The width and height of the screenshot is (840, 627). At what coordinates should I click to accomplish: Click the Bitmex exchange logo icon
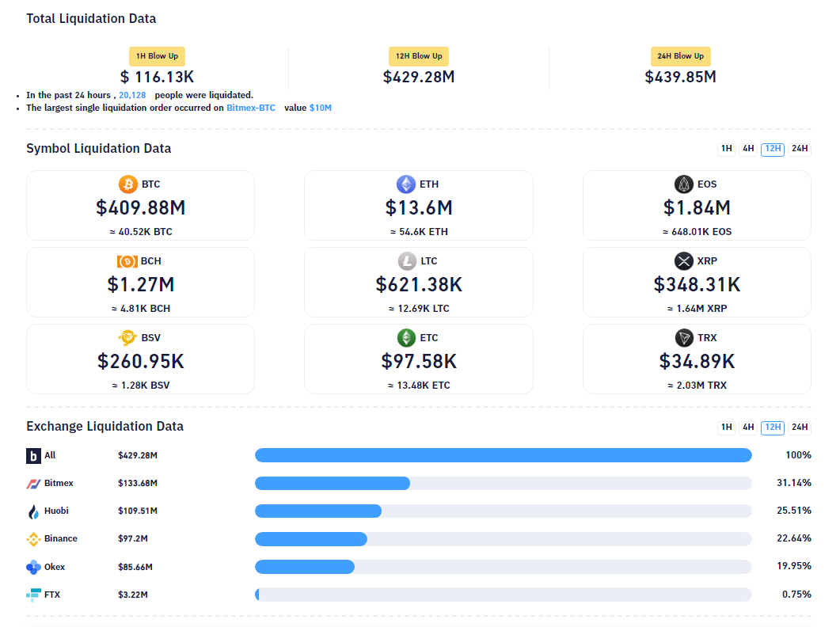(33, 483)
